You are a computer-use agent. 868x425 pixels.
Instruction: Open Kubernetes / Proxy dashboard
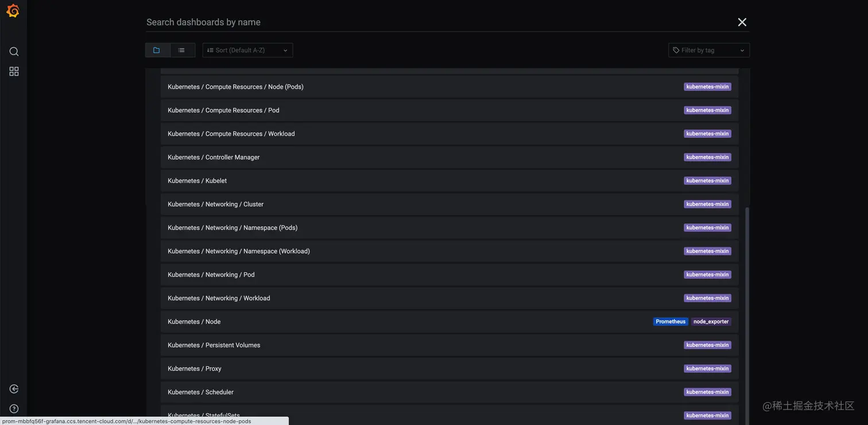coord(449,369)
